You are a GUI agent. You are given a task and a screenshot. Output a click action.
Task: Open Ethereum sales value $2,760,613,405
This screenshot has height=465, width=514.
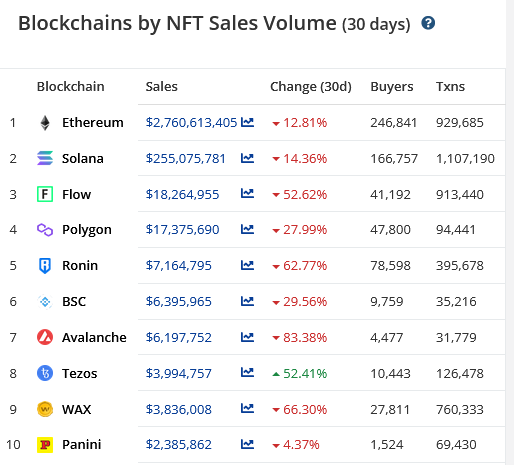point(191,123)
